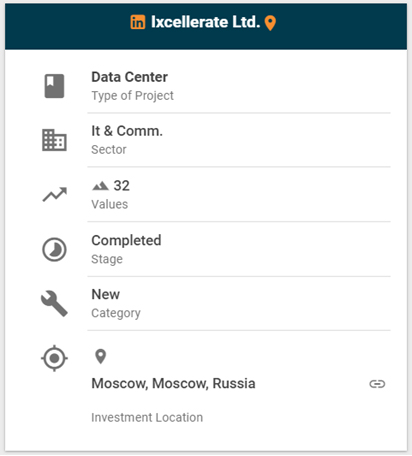
Task: Click the wrench icon for Category
Action: click(54, 303)
